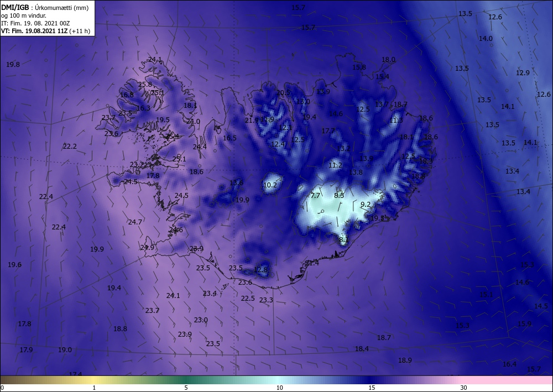The height and width of the screenshot is (392, 553).
Task: Select the 8.1 value near the southeast coast
Action: pyautogui.click(x=343, y=240)
